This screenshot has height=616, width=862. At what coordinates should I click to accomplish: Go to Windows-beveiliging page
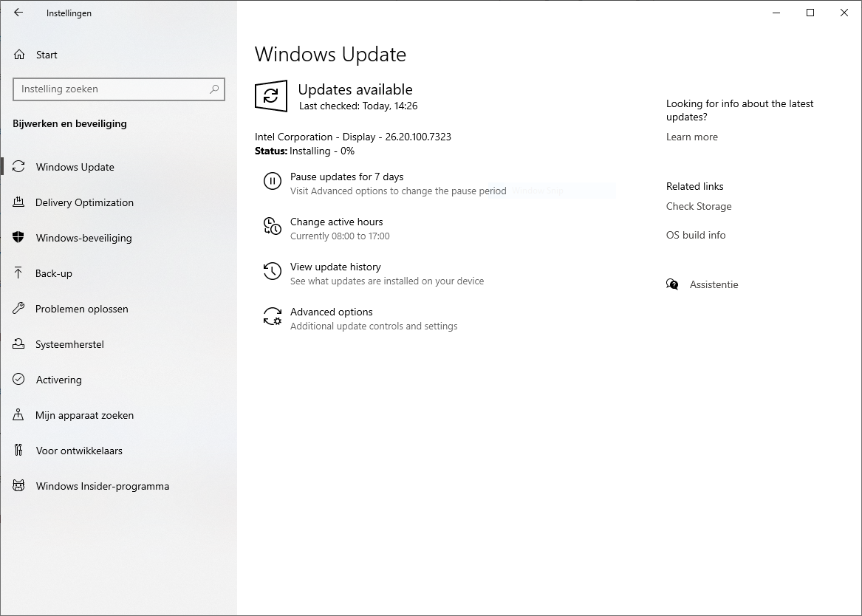tap(119, 237)
